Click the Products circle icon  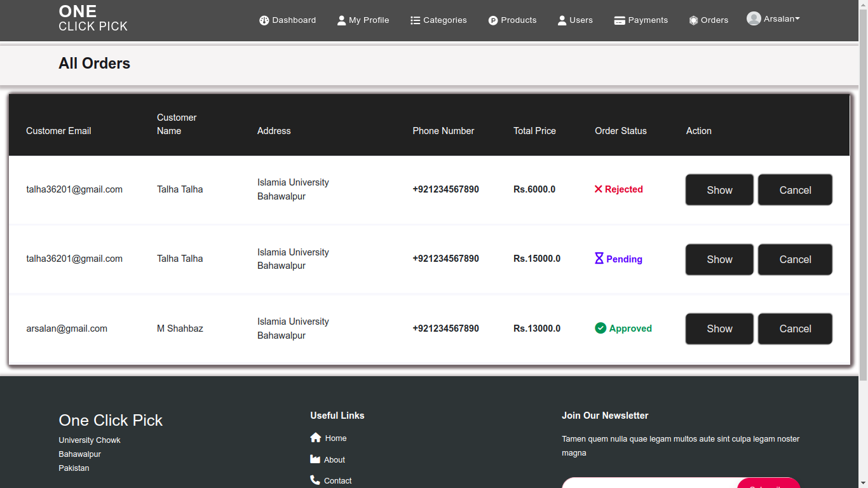[x=493, y=20]
